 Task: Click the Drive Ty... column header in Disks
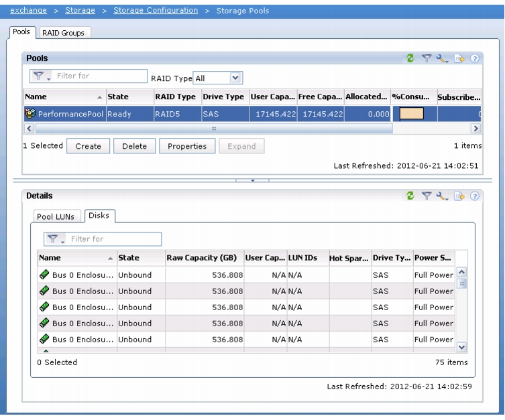coord(392,258)
